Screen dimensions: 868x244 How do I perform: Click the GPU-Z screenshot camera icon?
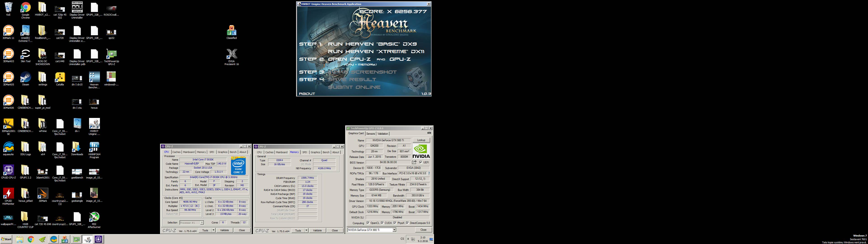pos(429,133)
